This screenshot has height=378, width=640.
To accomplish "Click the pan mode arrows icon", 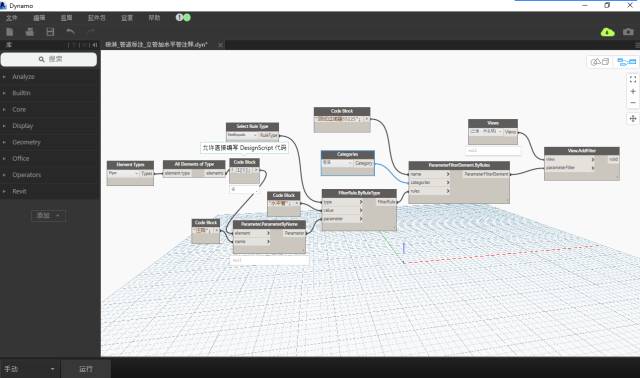I will tap(633, 118).
